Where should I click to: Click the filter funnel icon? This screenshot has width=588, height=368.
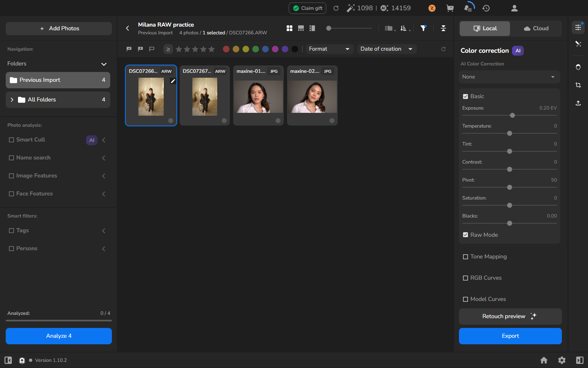pos(423,28)
